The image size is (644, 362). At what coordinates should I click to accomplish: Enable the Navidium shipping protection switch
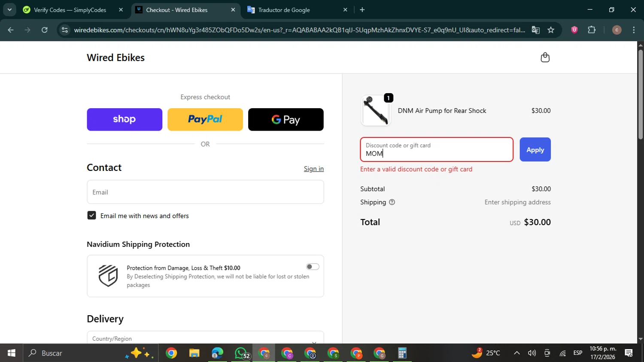pos(313,267)
